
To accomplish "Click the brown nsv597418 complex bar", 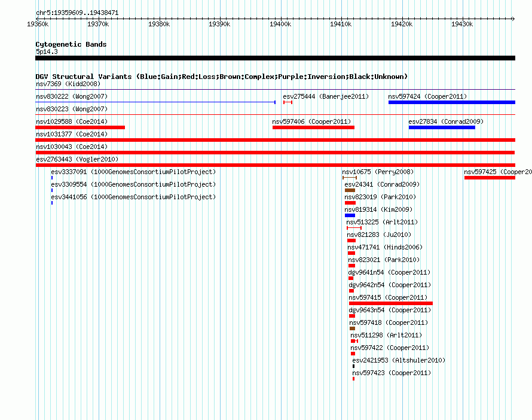I will [352, 328].
